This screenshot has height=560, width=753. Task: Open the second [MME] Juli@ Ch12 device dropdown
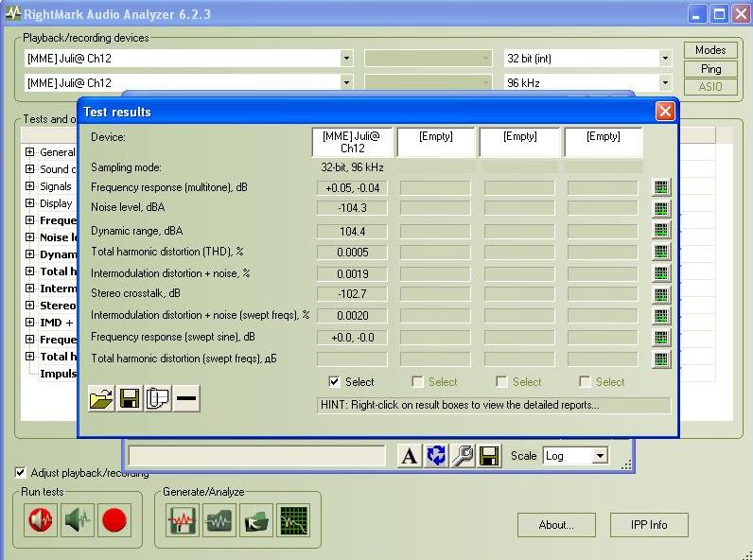tap(346, 83)
